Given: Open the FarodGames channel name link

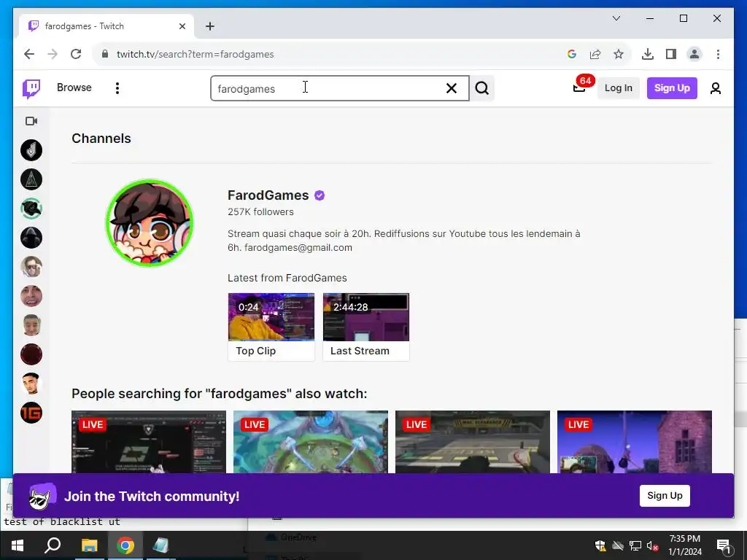Looking at the screenshot, I should coord(268,195).
